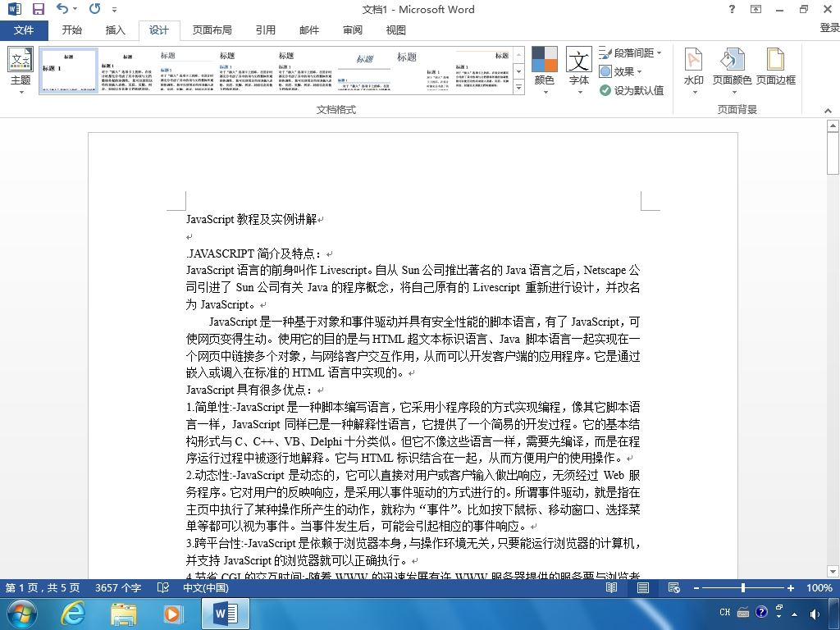
Task: Open the 主题 (Themes) gallery
Action: coord(21,71)
